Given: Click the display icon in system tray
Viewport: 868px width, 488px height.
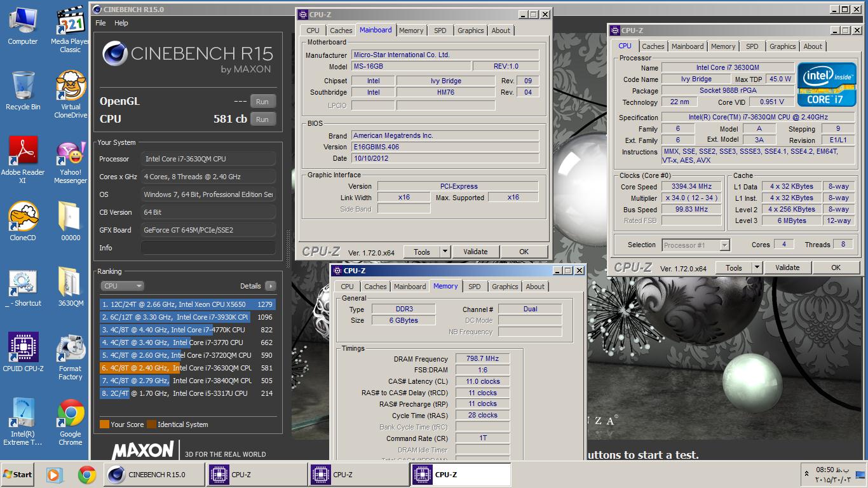Looking at the screenshot, I should (x=860, y=474).
